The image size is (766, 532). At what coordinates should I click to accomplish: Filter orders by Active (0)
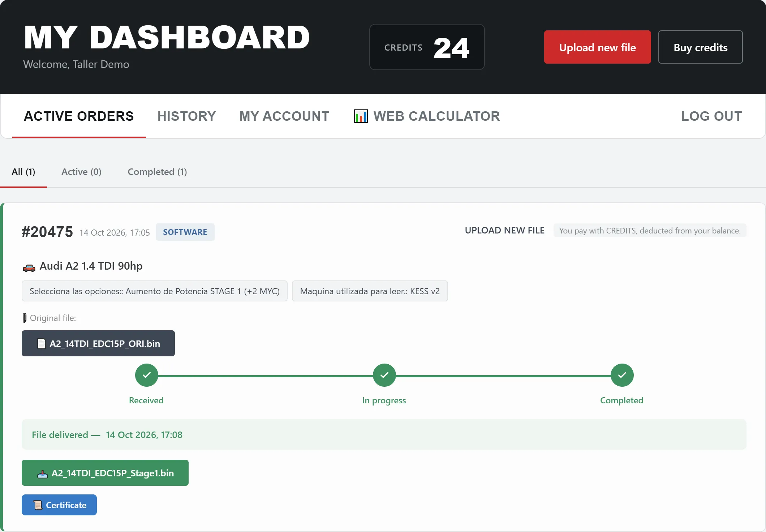pyautogui.click(x=81, y=172)
